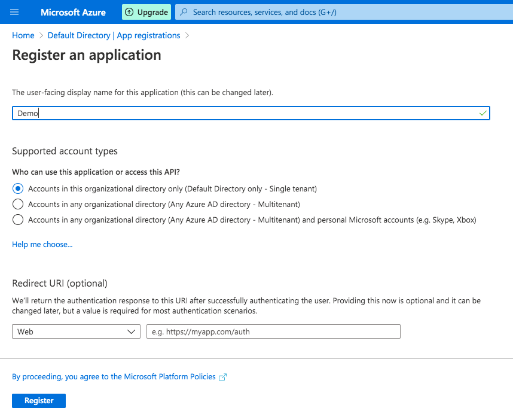Select Single tenant account option

(18, 189)
